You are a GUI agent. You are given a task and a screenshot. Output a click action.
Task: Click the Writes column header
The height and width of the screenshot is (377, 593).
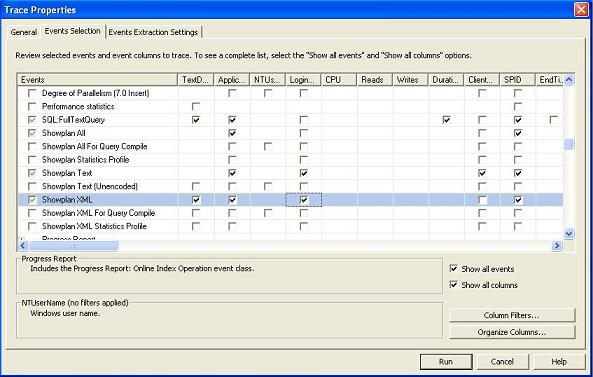click(410, 80)
